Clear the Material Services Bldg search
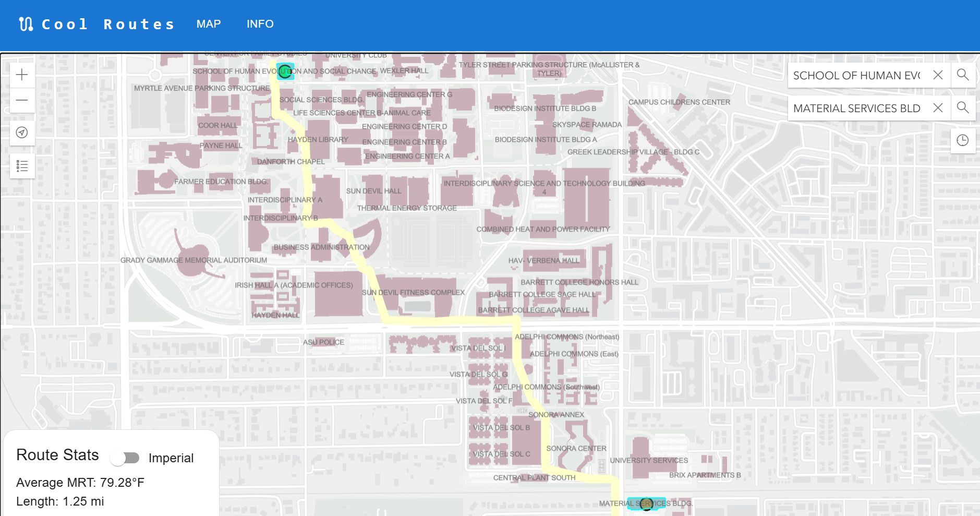This screenshot has width=980, height=516. (x=938, y=108)
